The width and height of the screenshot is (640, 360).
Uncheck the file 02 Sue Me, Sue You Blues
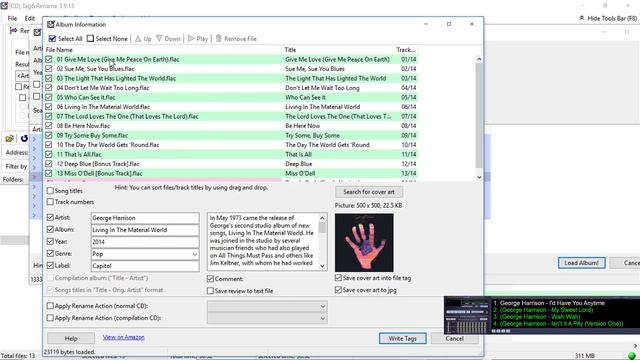click(49, 69)
